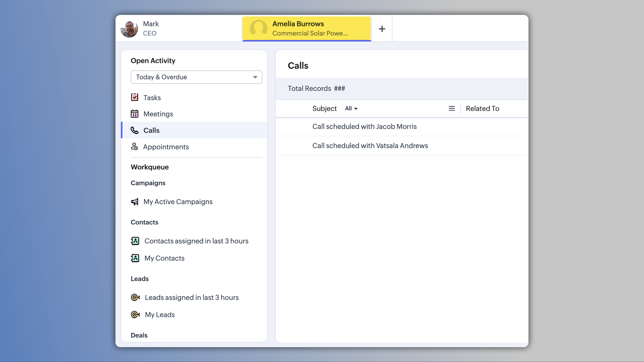The height and width of the screenshot is (362, 644).
Task: Click the Today & Overdue dropdown arrow
Action: click(255, 77)
